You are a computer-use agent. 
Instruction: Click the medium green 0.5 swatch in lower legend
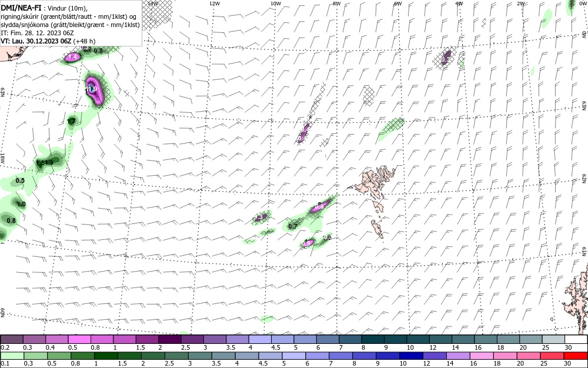pyautogui.click(x=59, y=356)
